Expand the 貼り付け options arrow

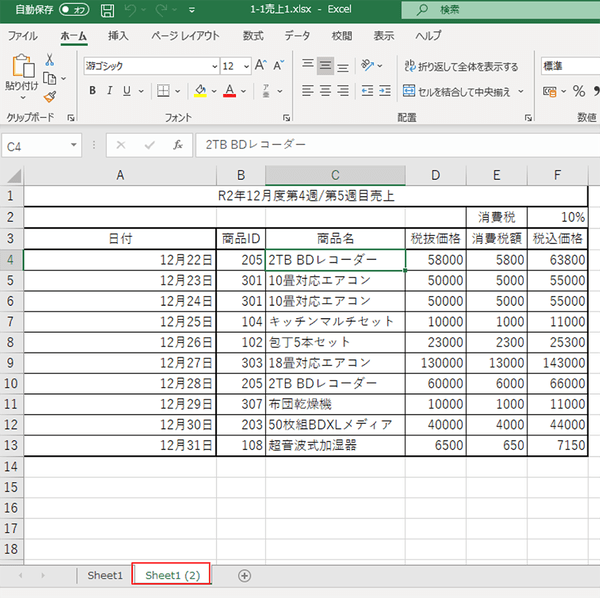(x=23, y=98)
